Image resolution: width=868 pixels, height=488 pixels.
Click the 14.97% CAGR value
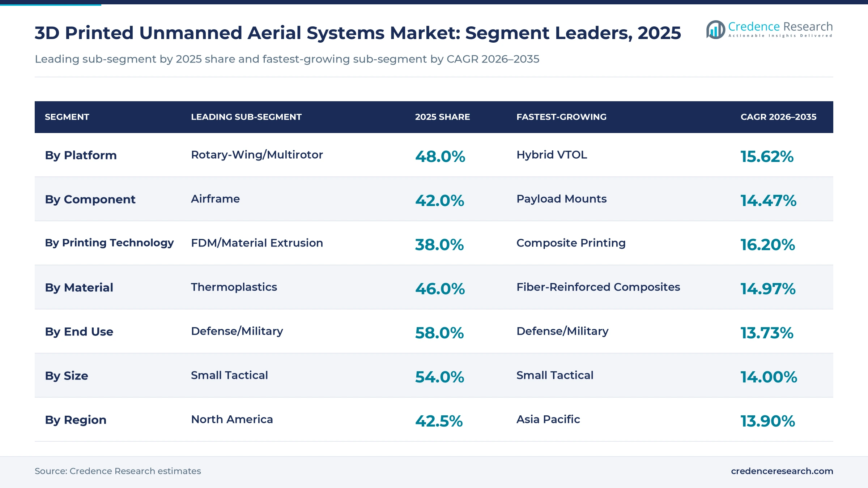[768, 289]
